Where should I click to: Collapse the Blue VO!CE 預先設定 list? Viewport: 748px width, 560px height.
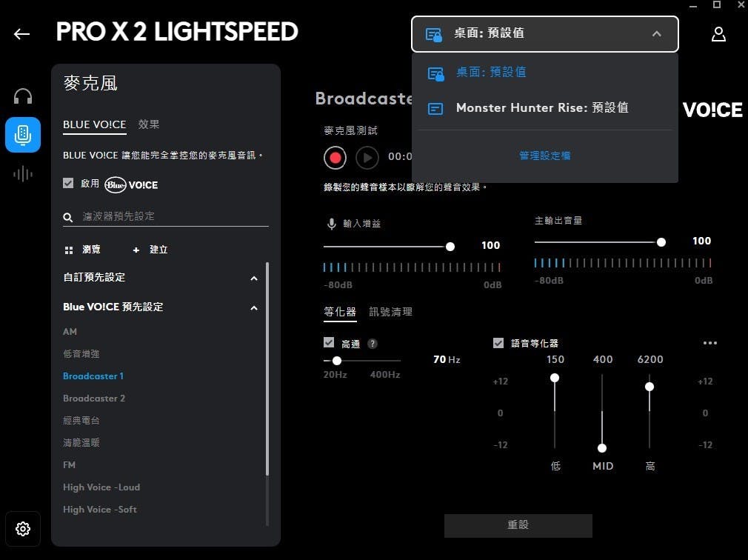click(254, 307)
